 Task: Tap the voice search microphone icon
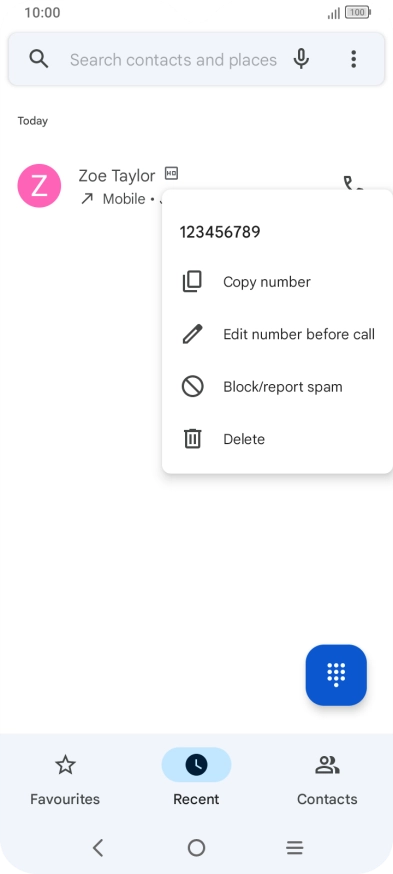pos(301,59)
